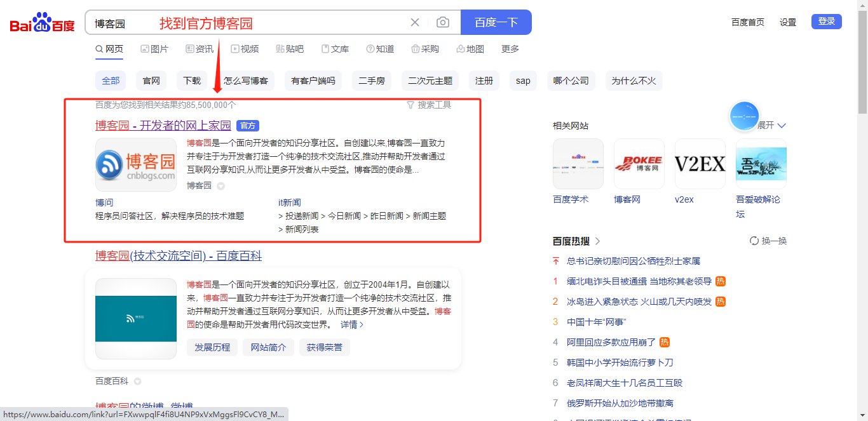Select the 官网 filter chip

point(151,81)
